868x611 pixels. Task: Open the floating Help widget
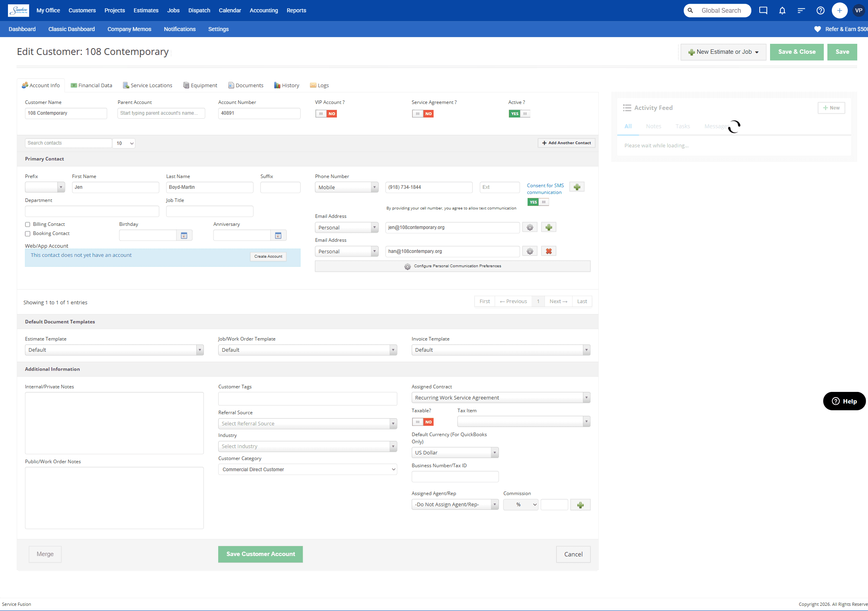click(844, 401)
